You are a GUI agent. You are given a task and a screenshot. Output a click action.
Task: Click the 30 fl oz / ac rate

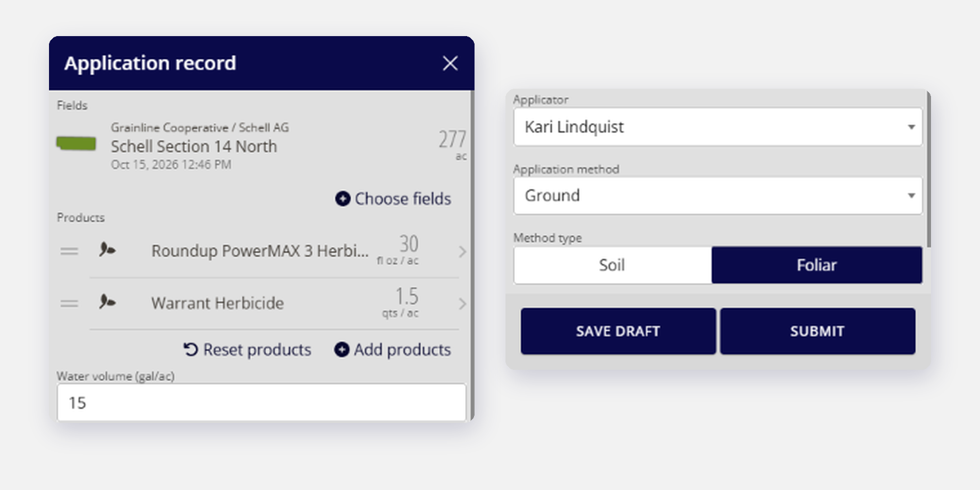coord(398,250)
